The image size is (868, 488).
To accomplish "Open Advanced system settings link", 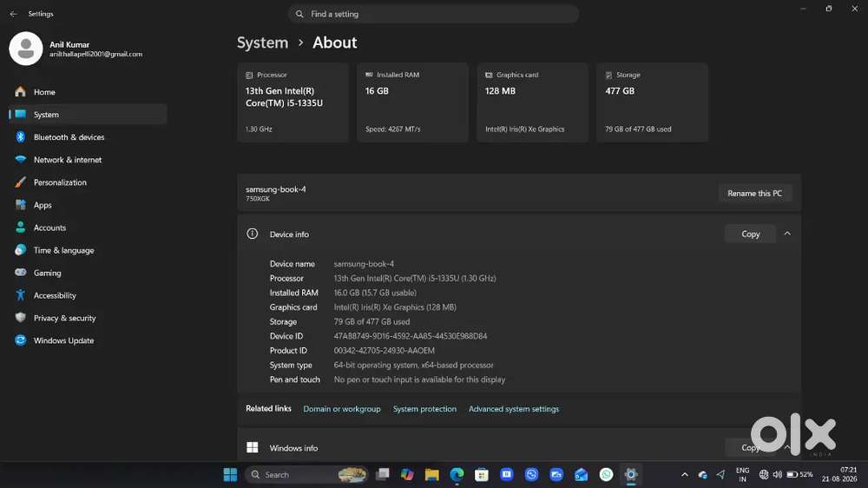I will (x=514, y=409).
